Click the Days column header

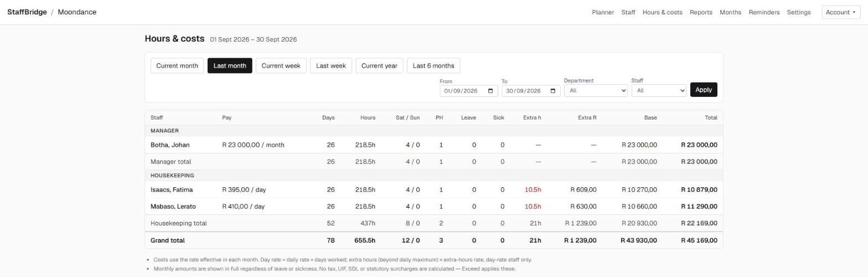[x=328, y=117]
